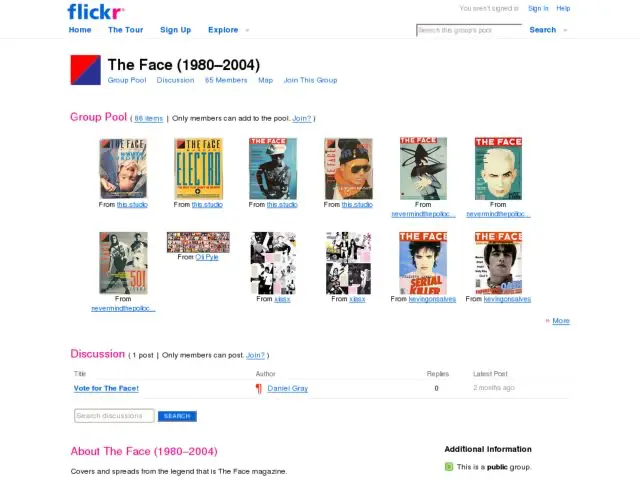Open the 65 Members list
The width and height of the screenshot is (640, 480).
coord(226,80)
